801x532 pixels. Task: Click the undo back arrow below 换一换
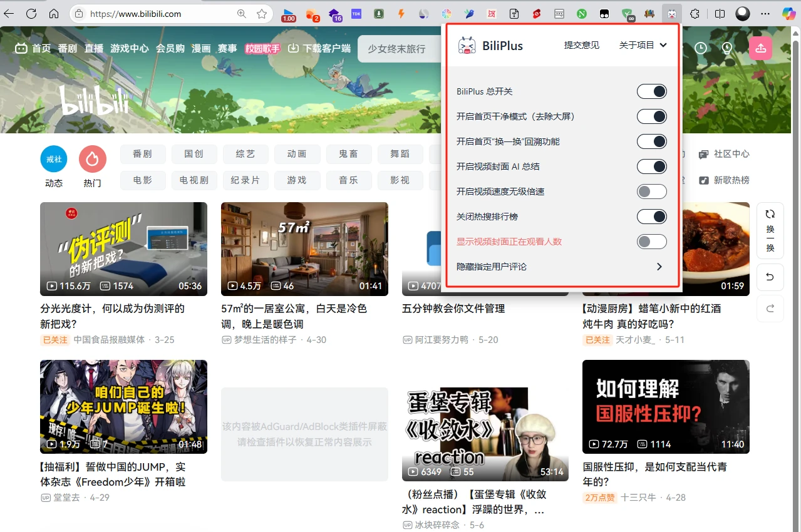[770, 277]
